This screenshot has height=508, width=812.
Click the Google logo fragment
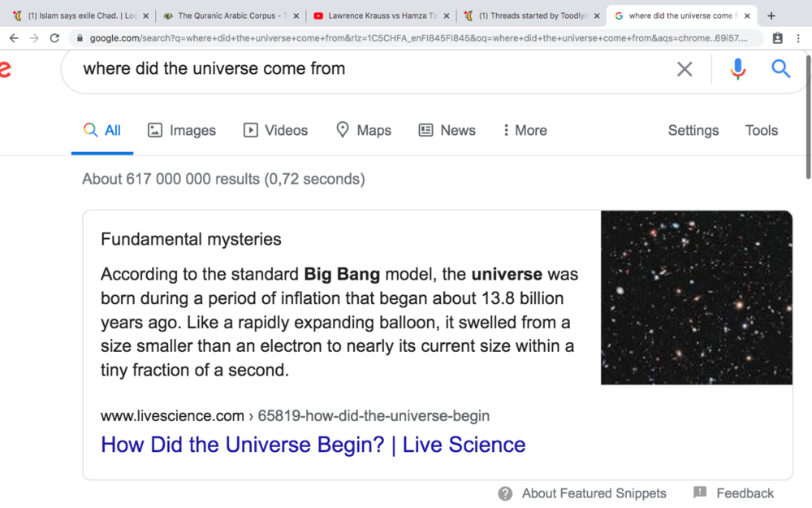5,68
